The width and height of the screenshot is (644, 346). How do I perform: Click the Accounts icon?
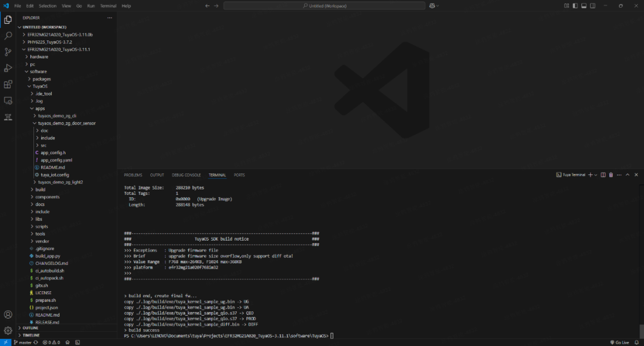[8, 314]
